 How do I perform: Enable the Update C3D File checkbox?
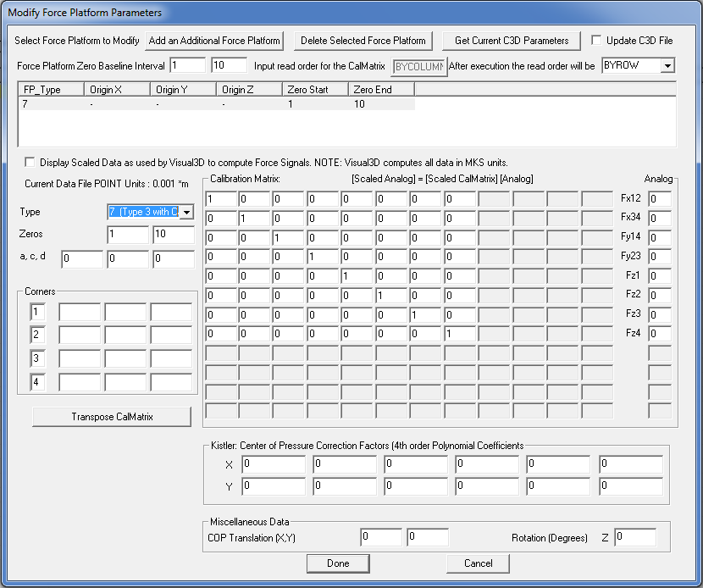[596, 40]
